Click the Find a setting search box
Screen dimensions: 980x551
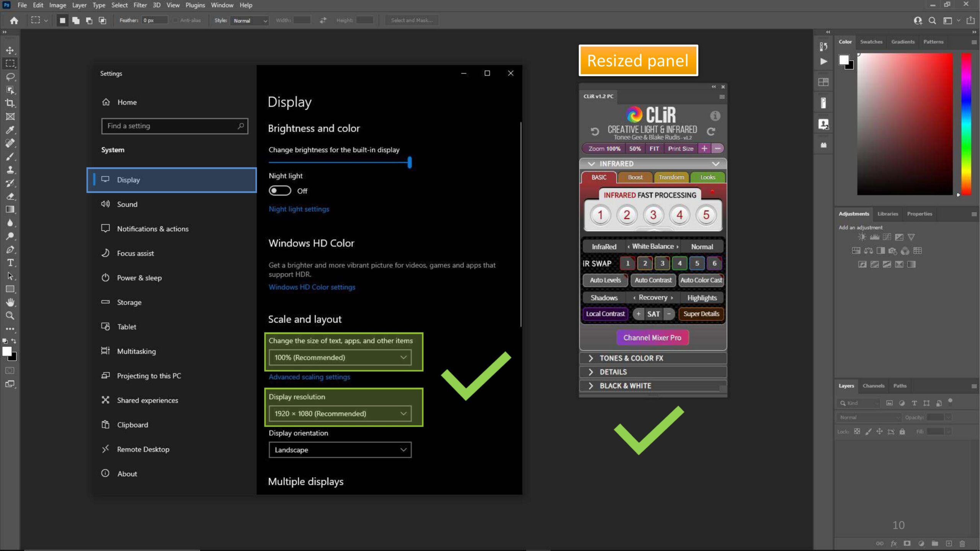175,126
